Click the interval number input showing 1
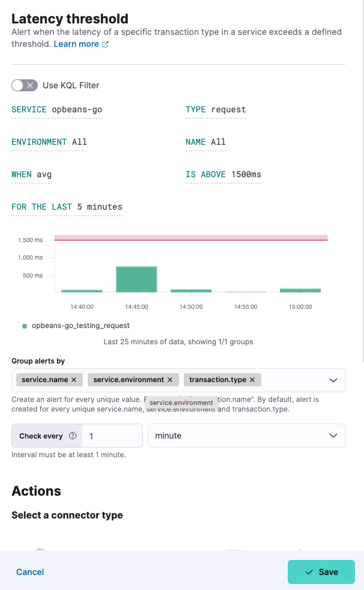This screenshot has height=590, width=364. [x=111, y=436]
